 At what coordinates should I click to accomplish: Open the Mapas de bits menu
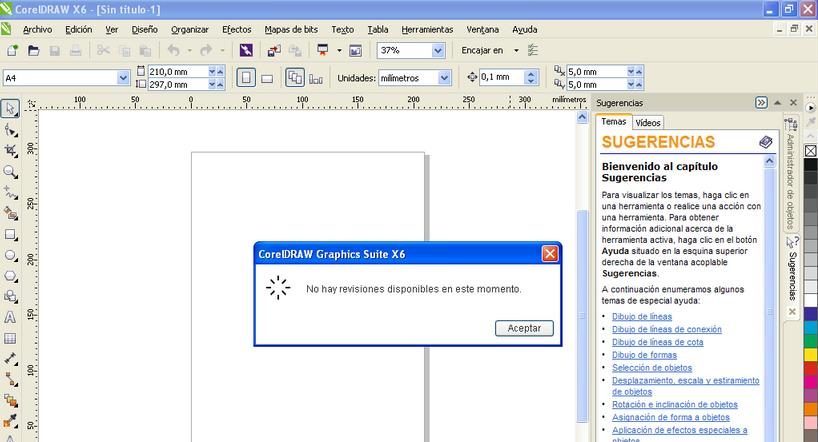pyautogui.click(x=291, y=30)
